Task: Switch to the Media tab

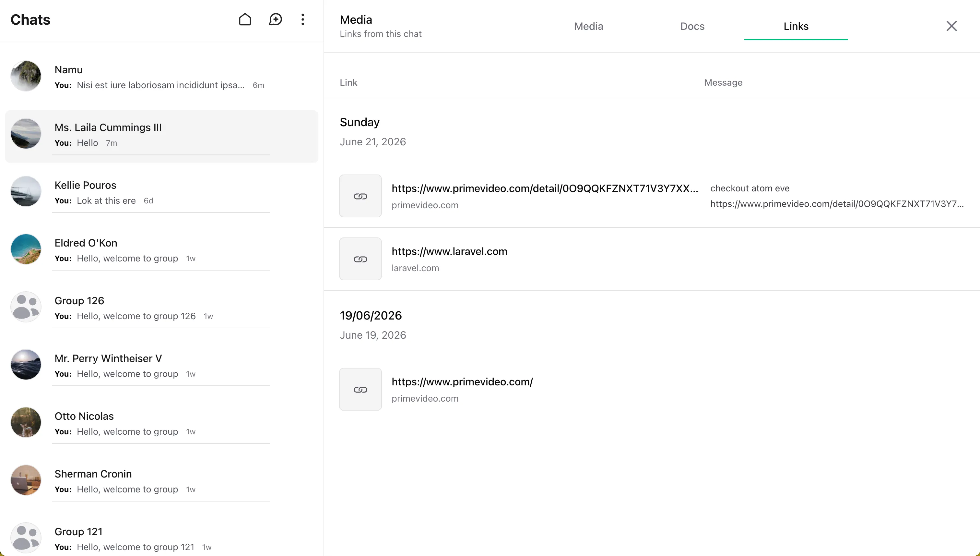Action: pyautogui.click(x=588, y=26)
